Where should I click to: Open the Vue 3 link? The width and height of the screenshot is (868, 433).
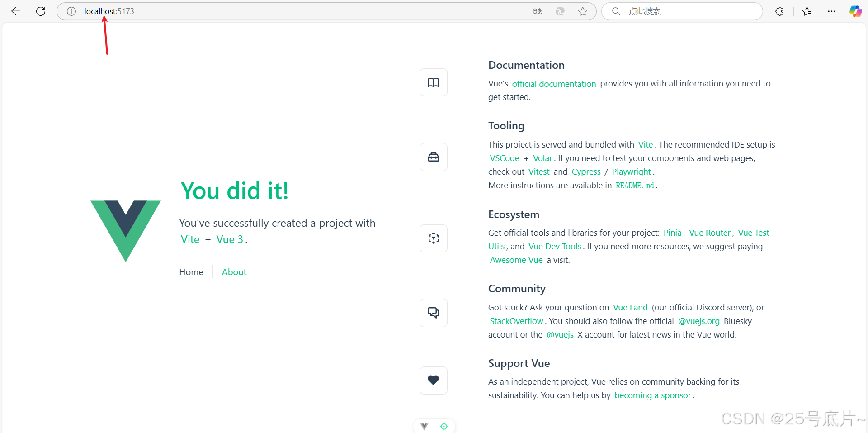[x=230, y=239]
